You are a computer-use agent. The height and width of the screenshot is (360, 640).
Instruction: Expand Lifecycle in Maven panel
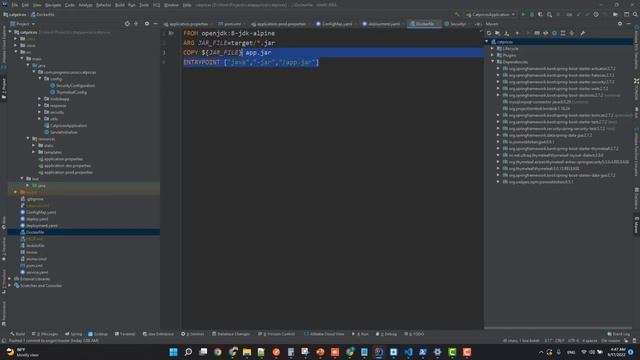pyautogui.click(x=492, y=49)
